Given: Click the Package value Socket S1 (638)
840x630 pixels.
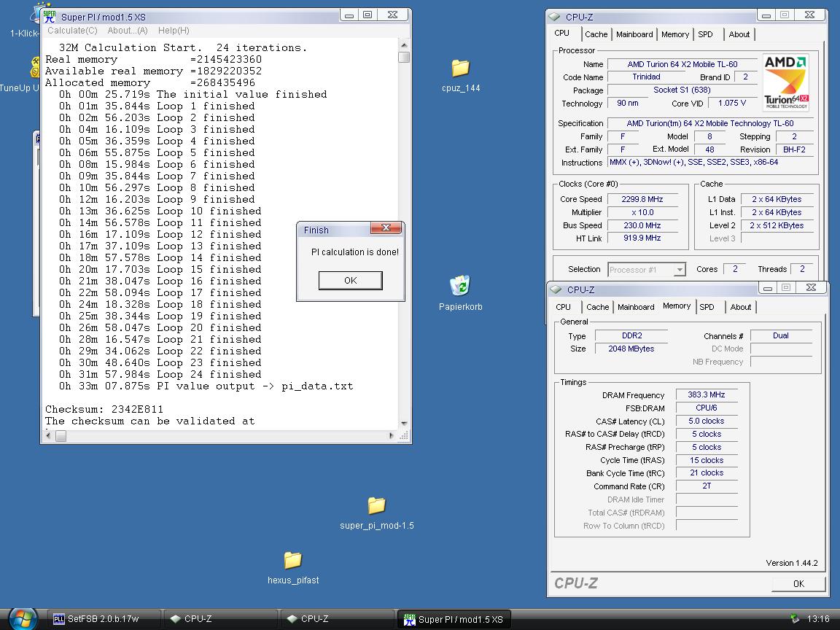Looking at the screenshot, I should click(x=682, y=90).
